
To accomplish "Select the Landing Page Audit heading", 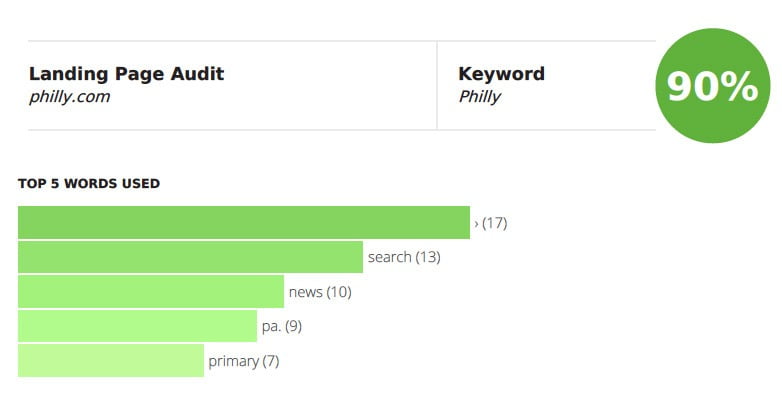I will tap(127, 74).
